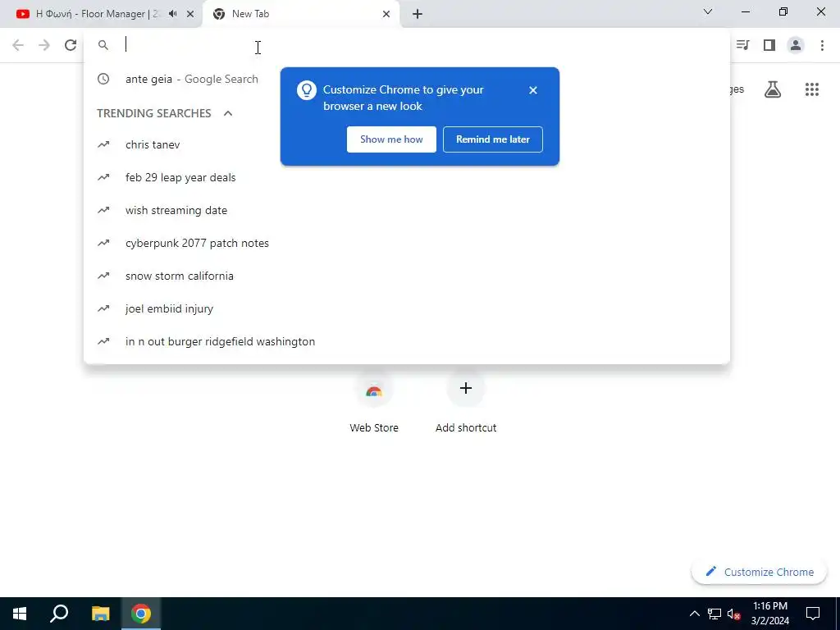Image resolution: width=840 pixels, height=630 pixels.
Task: Open Chrome's three-dot menu
Action: click(822, 45)
